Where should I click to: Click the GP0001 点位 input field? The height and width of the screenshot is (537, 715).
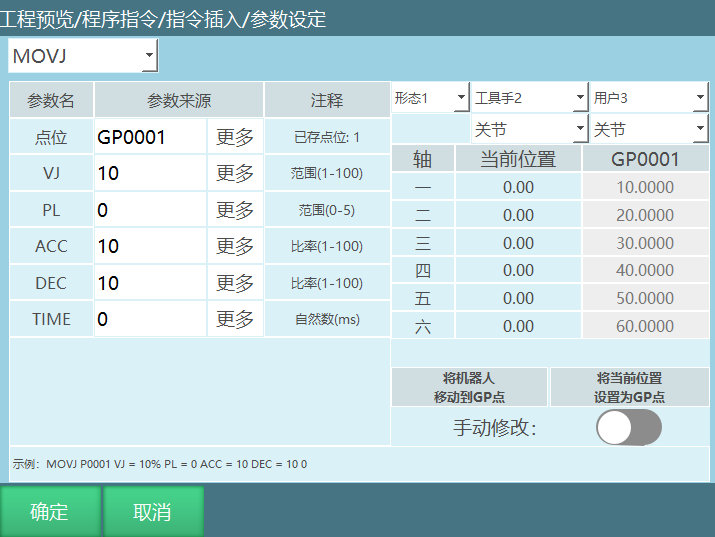[x=150, y=137]
